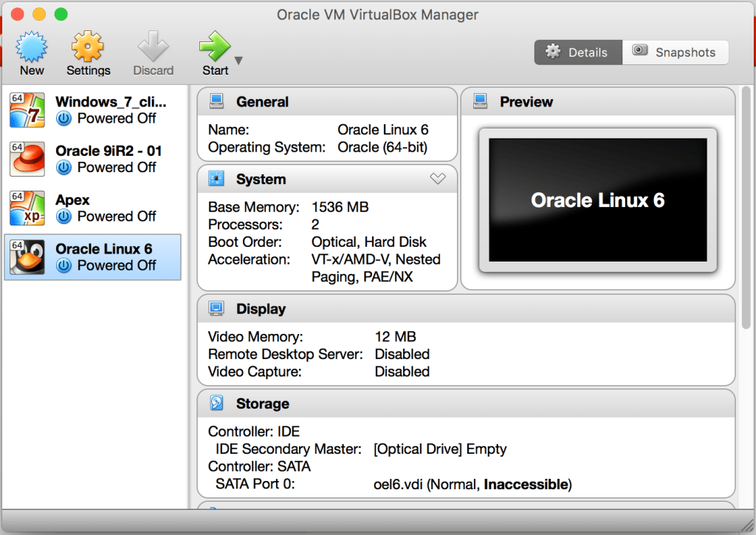Select the Windows_7_cli virtual machine
Viewport: 756px width, 535px height.
pos(92,110)
